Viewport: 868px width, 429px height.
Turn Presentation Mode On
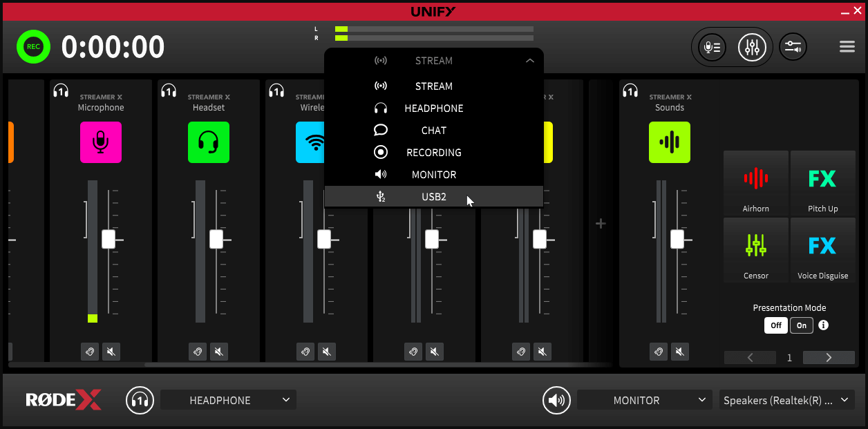(801, 325)
